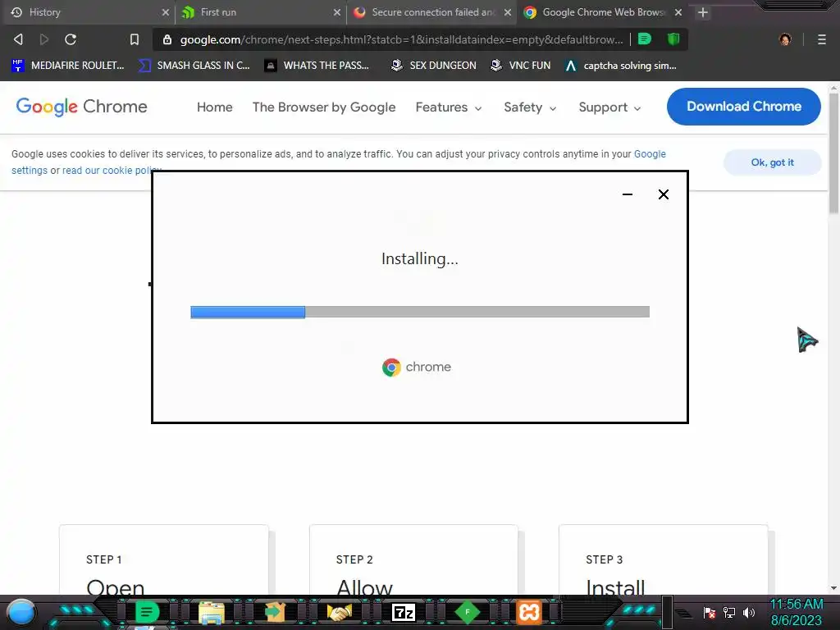Click the scrollbar down arrow
The width and height of the screenshot is (840, 630).
coord(833,587)
